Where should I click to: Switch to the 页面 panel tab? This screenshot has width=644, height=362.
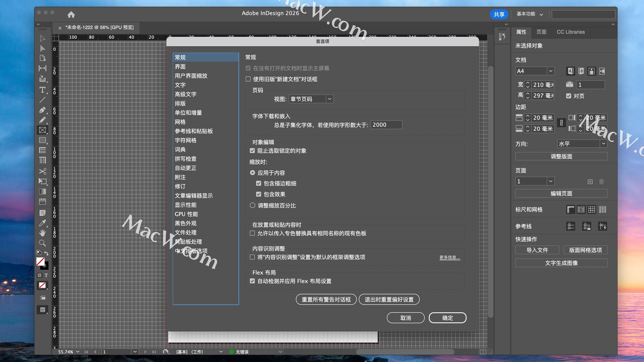[x=541, y=32]
